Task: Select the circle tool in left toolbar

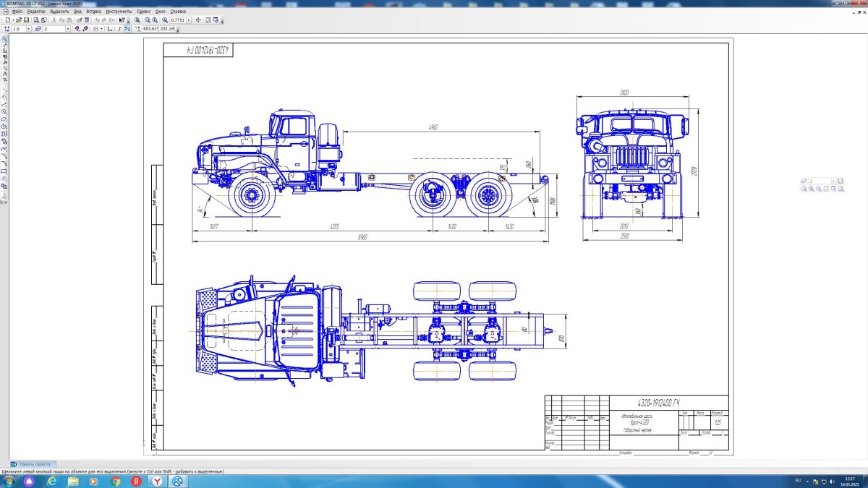Action: (4, 111)
